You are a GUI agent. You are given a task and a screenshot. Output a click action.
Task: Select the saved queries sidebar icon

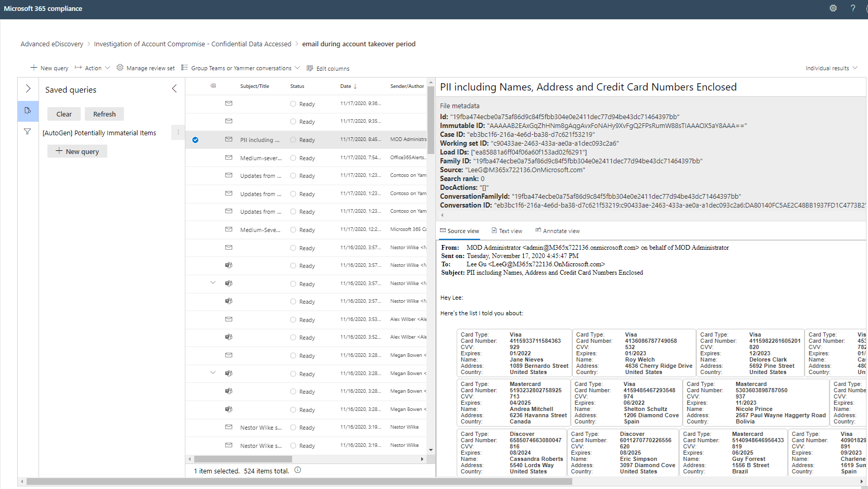[28, 110]
